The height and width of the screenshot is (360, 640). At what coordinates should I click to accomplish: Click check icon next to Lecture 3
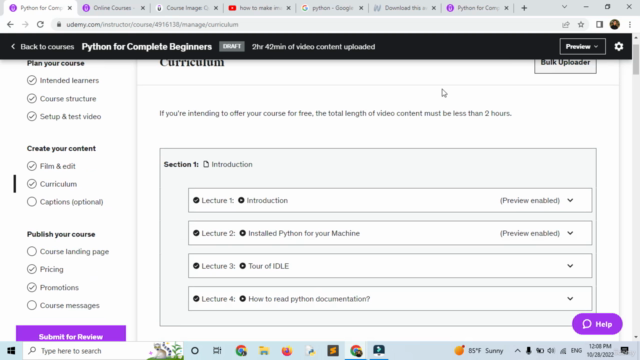(x=196, y=266)
